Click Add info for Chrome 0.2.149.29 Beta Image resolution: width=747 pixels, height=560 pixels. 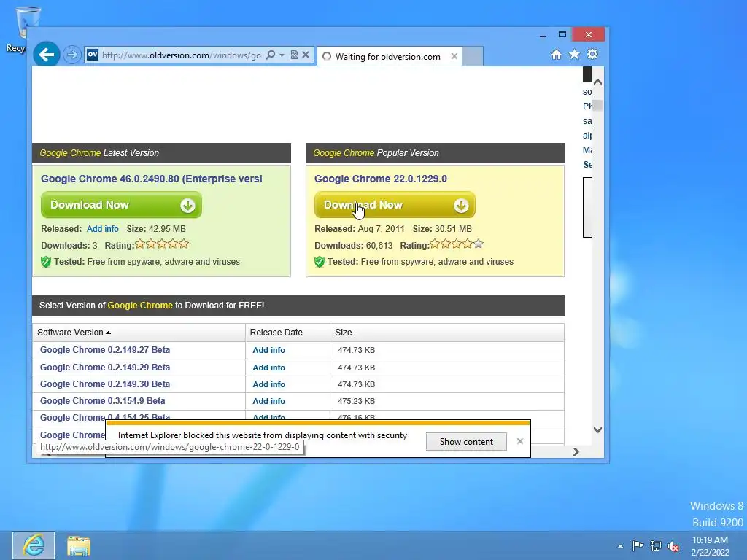pyautogui.click(x=268, y=367)
